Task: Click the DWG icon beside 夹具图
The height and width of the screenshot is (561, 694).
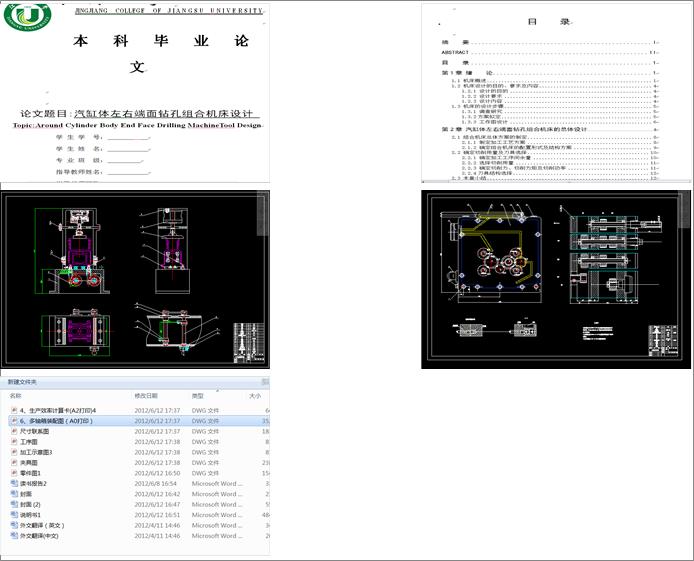Action: 14,462
